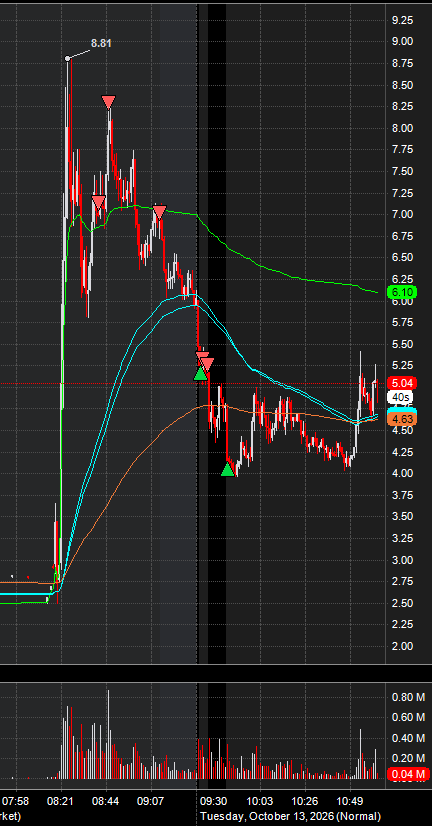Click the green buy marker near 5.15
The image size is (432, 826).
coord(200,373)
